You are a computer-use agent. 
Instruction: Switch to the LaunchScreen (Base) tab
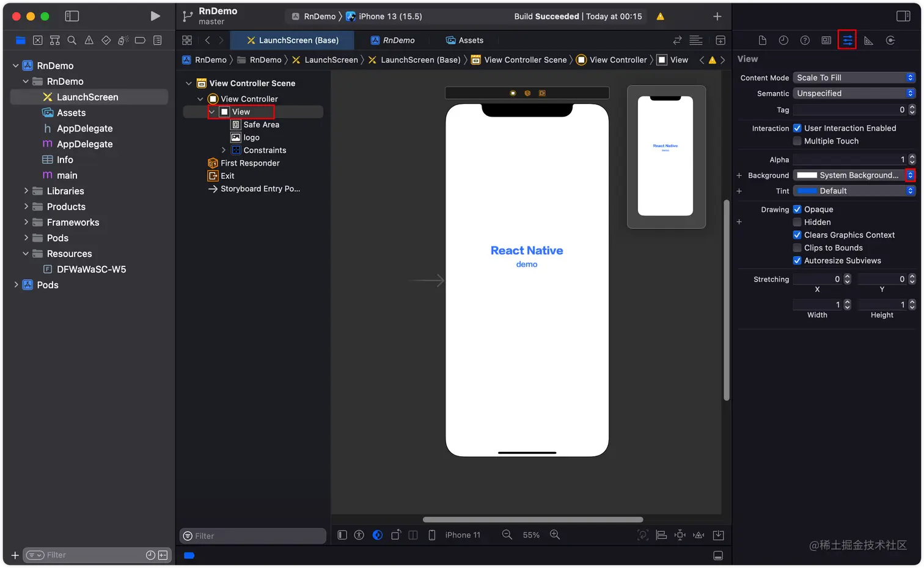coord(292,40)
